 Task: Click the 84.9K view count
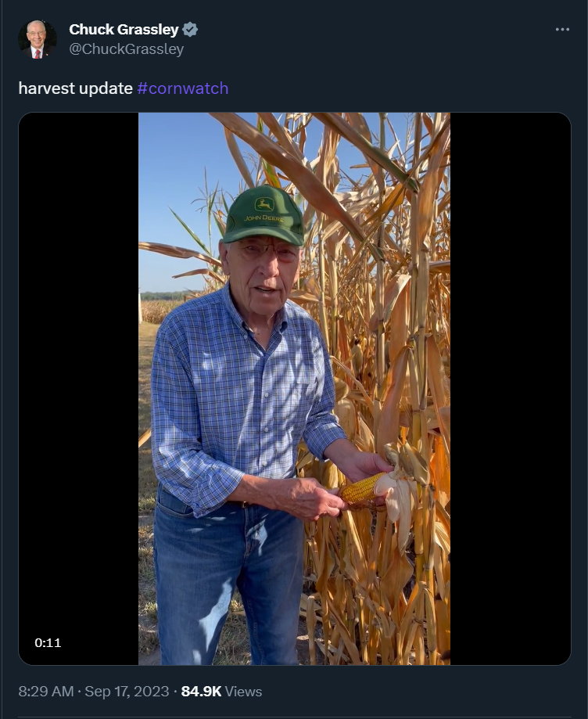[x=201, y=691]
